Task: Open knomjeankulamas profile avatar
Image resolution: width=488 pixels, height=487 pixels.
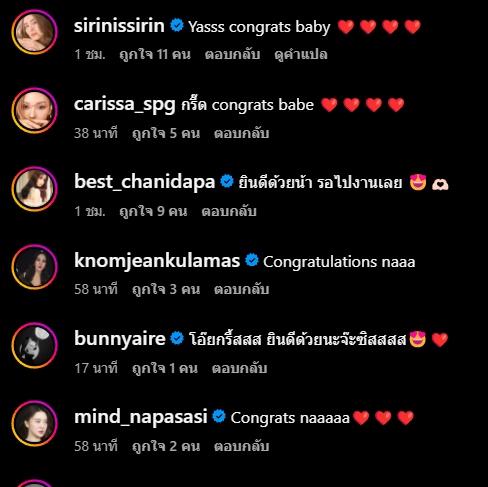Action: point(34,267)
